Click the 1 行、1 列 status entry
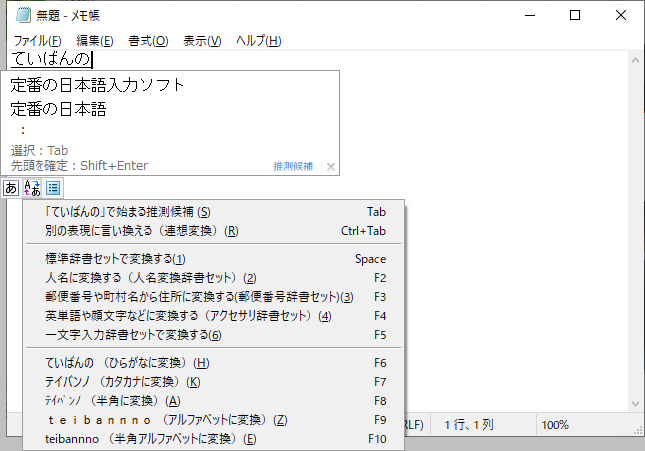The width and height of the screenshot is (645, 451). pyautogui.click(x=469, y=425)
